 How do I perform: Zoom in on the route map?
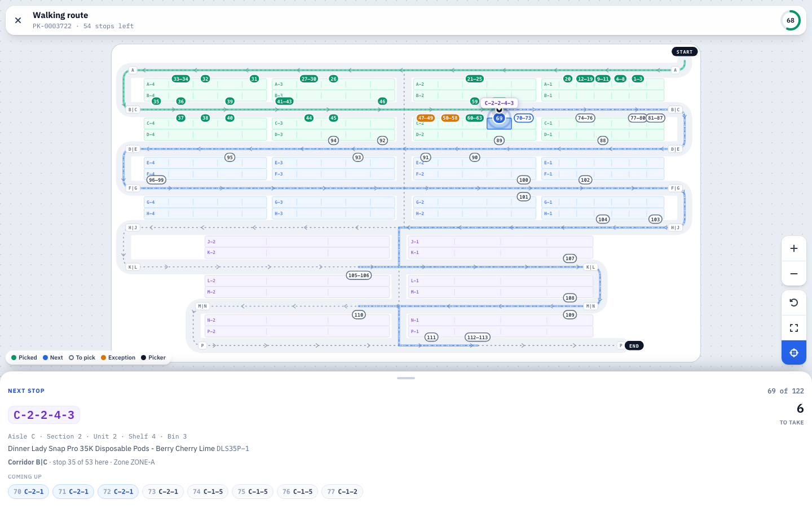pyautogui.click(x=794, y=248)
